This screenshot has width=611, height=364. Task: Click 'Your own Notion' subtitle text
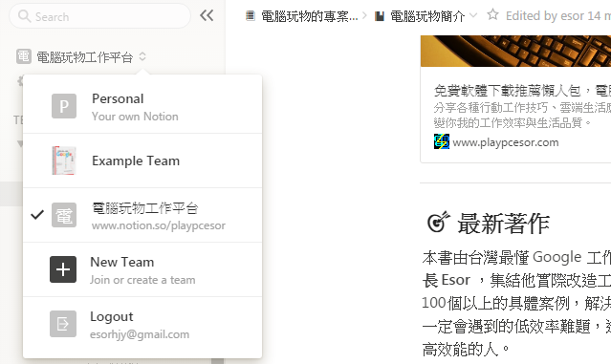click(135, 117)
